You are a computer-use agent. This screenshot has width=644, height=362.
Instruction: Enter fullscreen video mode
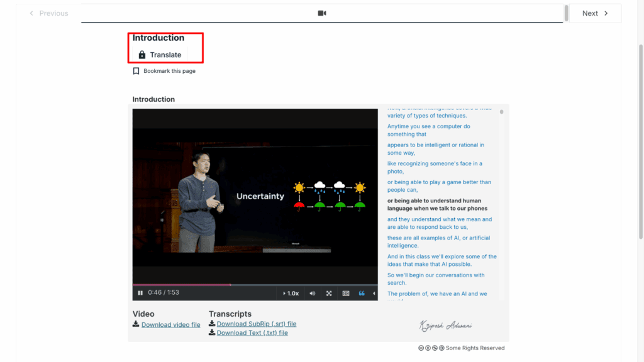pyautogui.click(x=329, y=293)
